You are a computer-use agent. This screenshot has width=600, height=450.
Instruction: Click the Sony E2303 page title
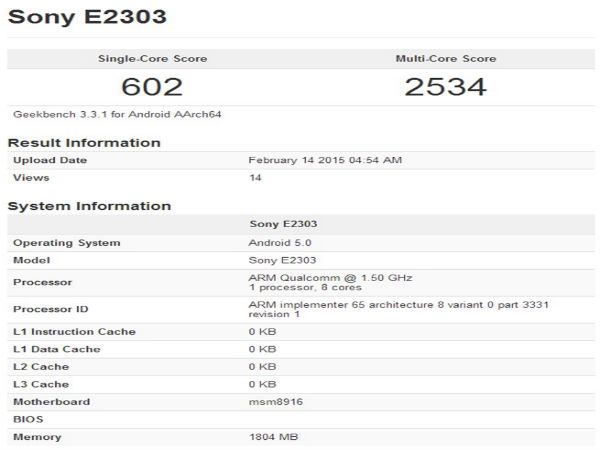click(87, 17)
